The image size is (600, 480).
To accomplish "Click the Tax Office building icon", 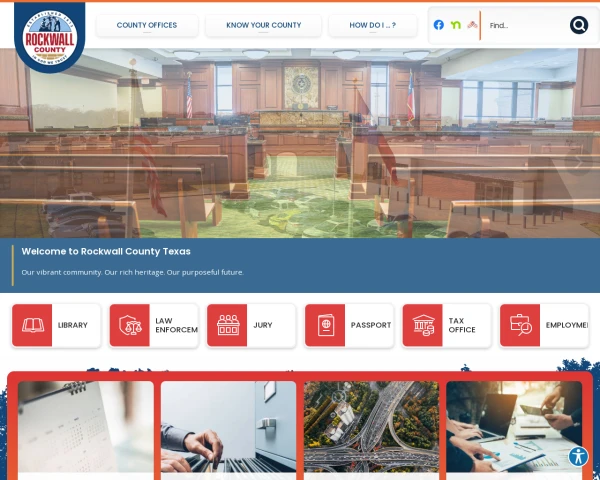I will [x=423, y=325].
